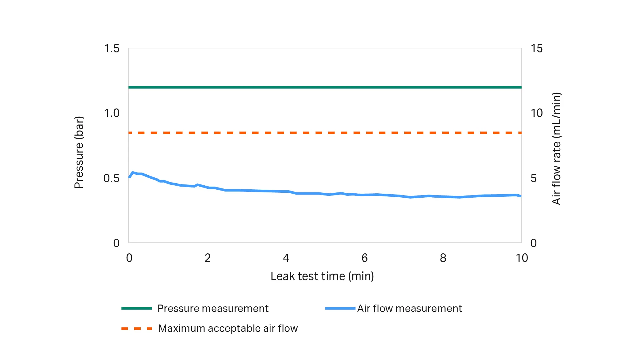Click the green Pressure measurement legend swatch
Image resolution: width=636 pixels, height=364 pixels.
(136, 308)
